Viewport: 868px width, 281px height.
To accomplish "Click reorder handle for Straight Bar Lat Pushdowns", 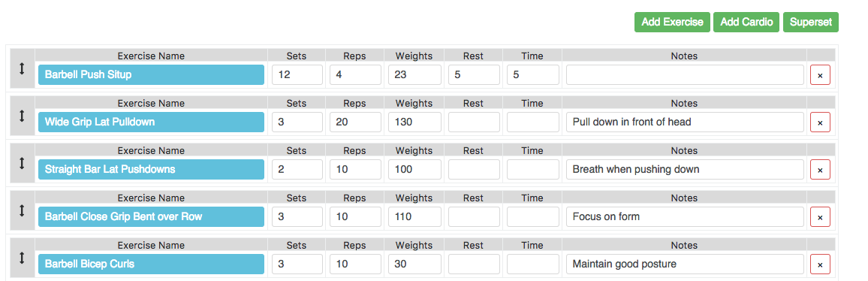I will tap(22, 163).
